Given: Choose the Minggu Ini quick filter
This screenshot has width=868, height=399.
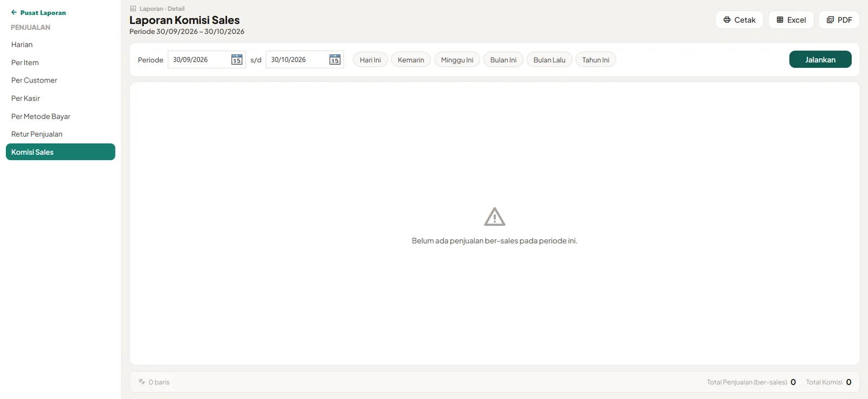Looking at the screenshot, I should (457, 60).
